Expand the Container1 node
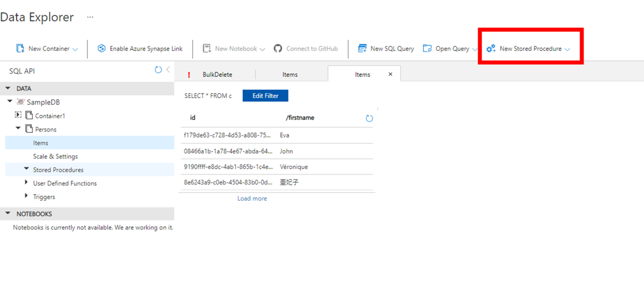 (18, 115)
